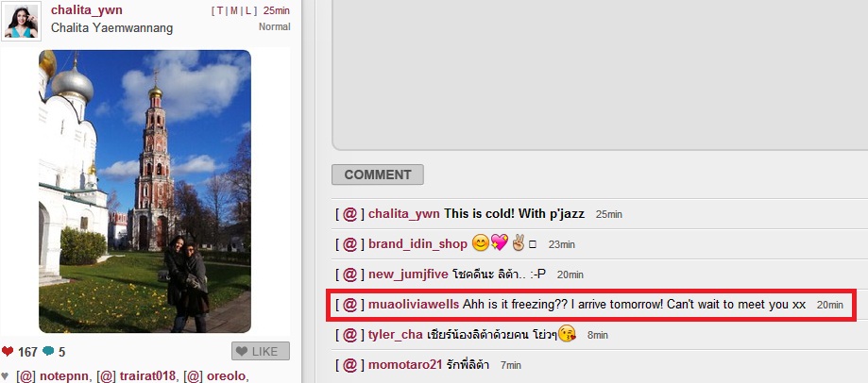Select the L size option
The width and height of the screenshot is (868, 383).
click(248, 11)
